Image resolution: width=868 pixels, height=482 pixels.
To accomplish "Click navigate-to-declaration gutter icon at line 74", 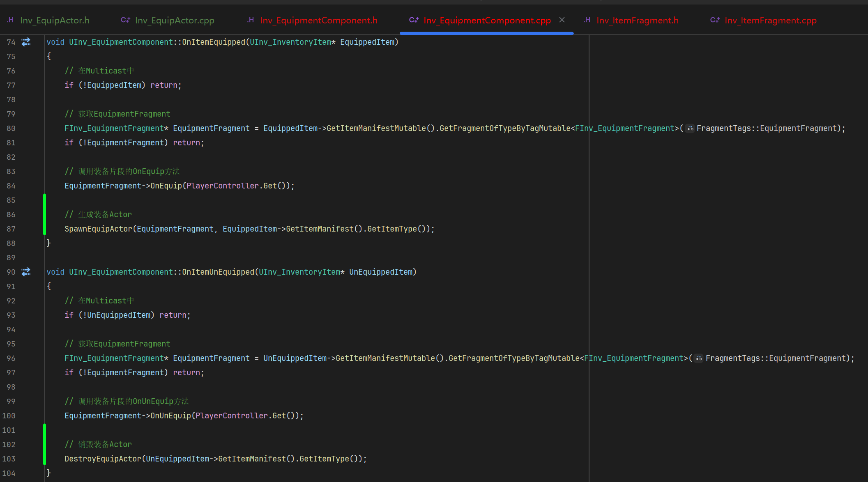I will coord(26,42).
